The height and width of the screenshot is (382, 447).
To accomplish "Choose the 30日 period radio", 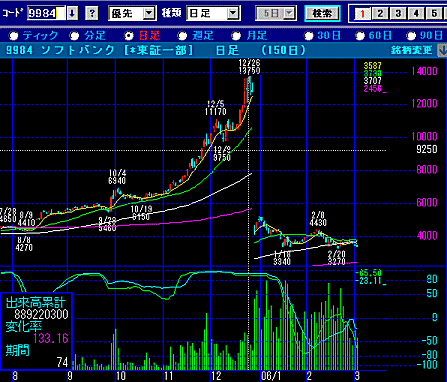I will point(309,35).
